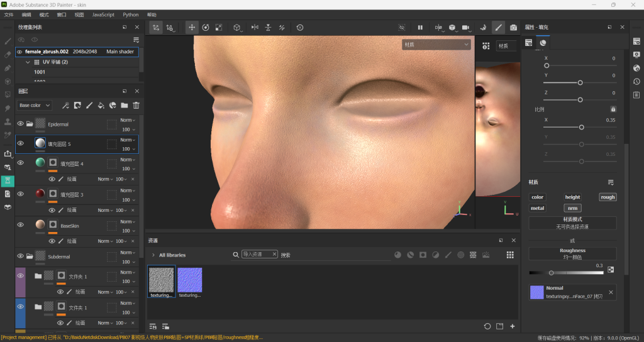
Task: Hide 填充图层 5 layer
Action: [20, 143]
